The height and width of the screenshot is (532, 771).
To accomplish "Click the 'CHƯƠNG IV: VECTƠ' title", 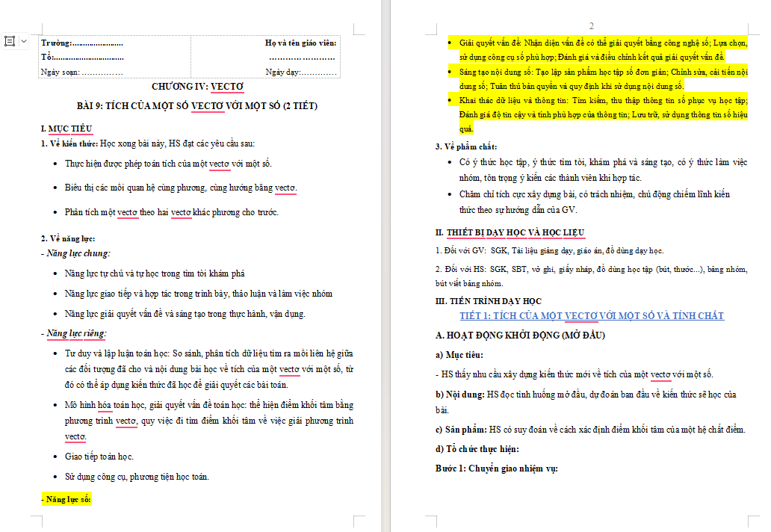I will 198,87.
